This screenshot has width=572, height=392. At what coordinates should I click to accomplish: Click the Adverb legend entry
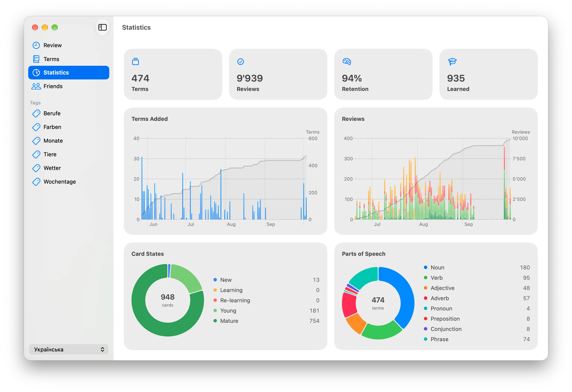(x=477, y=298)
